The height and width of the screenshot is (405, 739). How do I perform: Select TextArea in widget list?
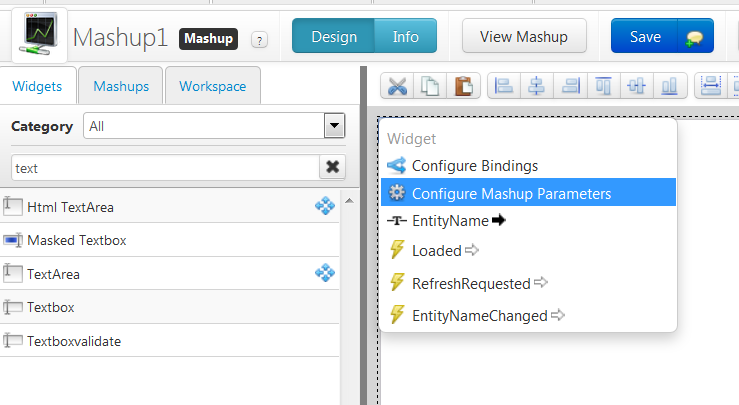point(170,273)
